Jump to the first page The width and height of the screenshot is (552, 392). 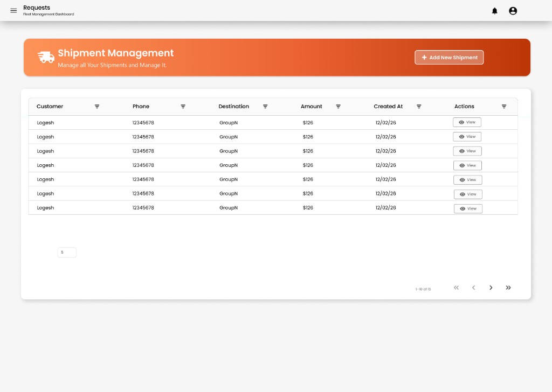(x=456, y=288)
